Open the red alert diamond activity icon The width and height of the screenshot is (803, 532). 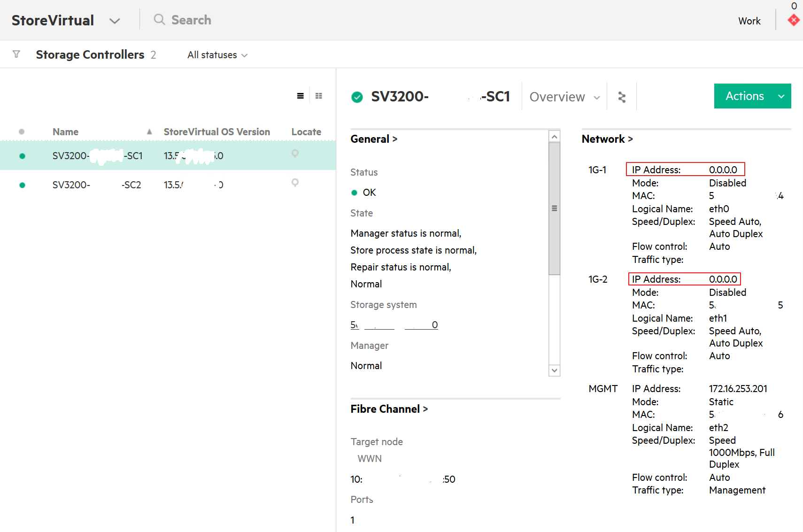[x=794, y=20]
